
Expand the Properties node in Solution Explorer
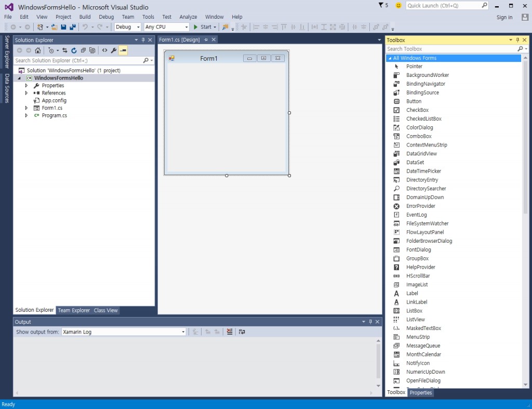26,86
